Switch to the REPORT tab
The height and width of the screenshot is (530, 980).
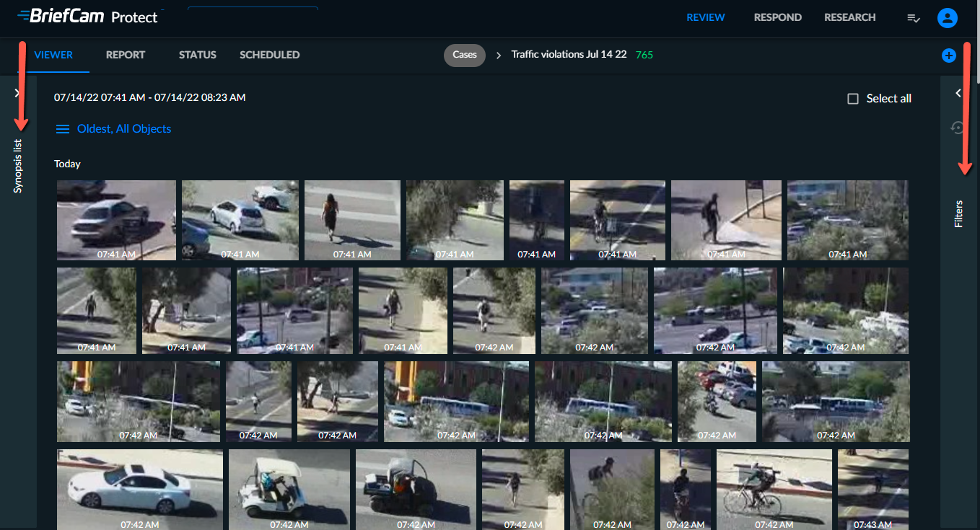click(126, 55)
